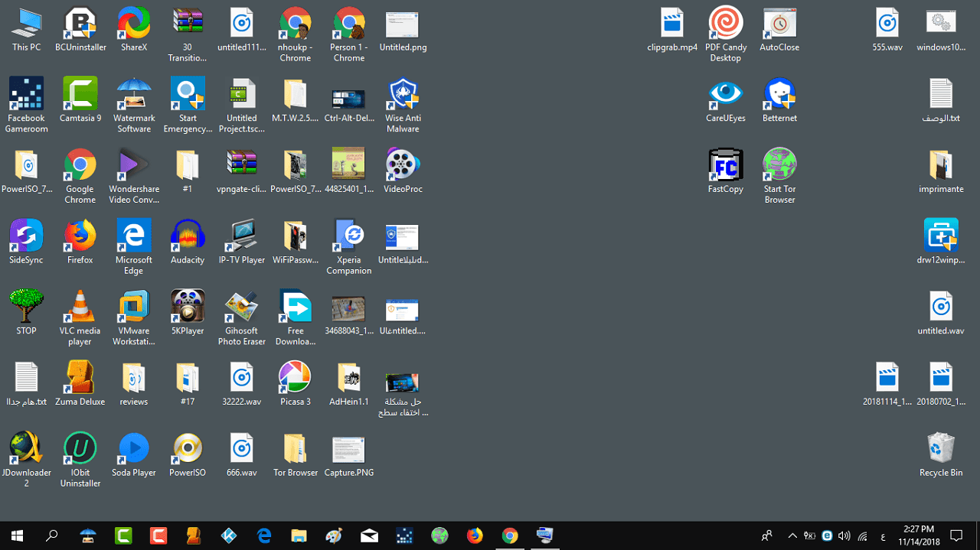Open ShareX desktop shortcut
The height and width of the screenshot is (550, 980).
(x=134, y=30)
